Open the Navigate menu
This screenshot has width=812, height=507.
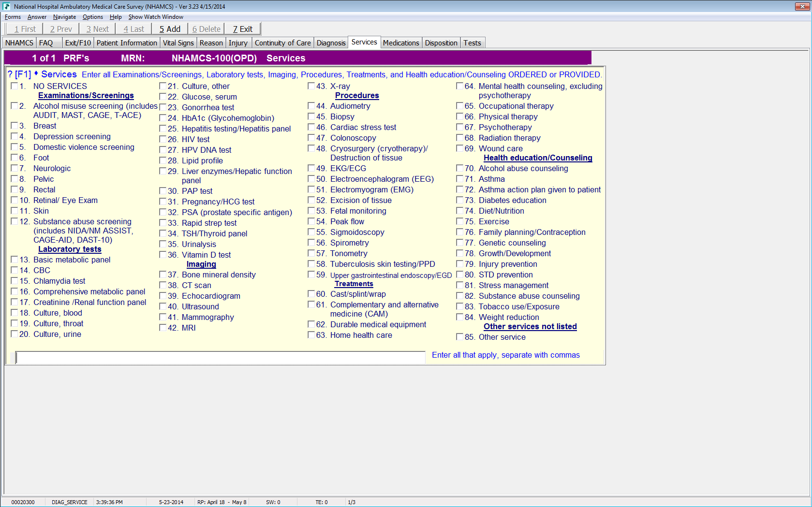(x=64, y=17)
